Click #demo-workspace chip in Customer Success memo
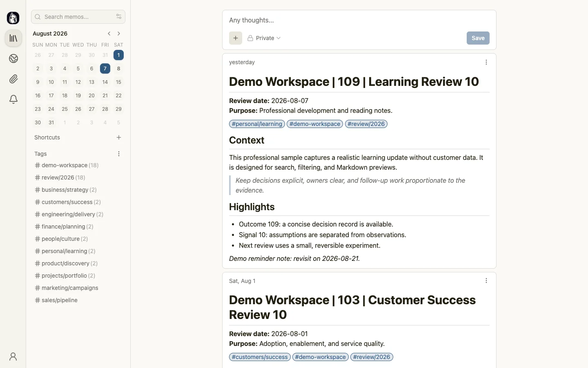This screenshot has height=368, width=588. 321,357
